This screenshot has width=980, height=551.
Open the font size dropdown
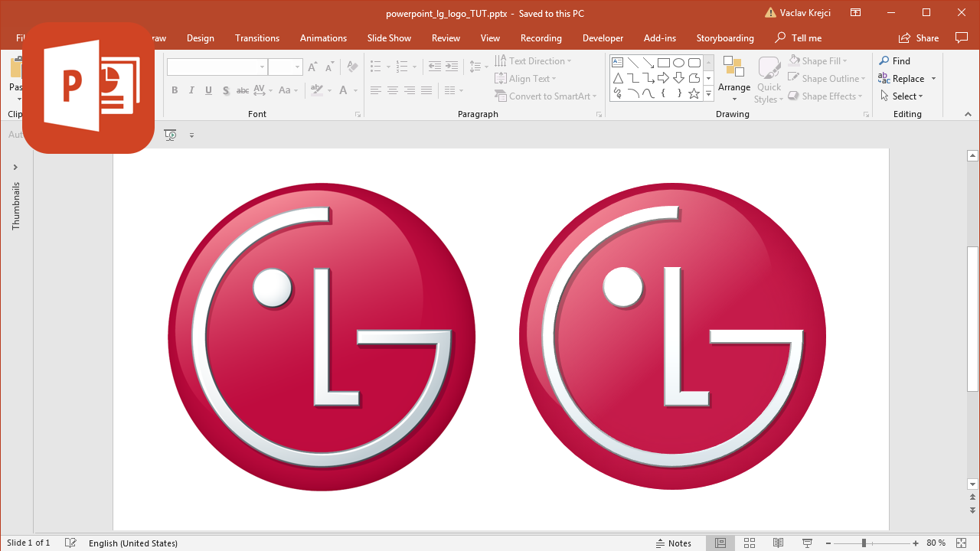click(298, 67)
